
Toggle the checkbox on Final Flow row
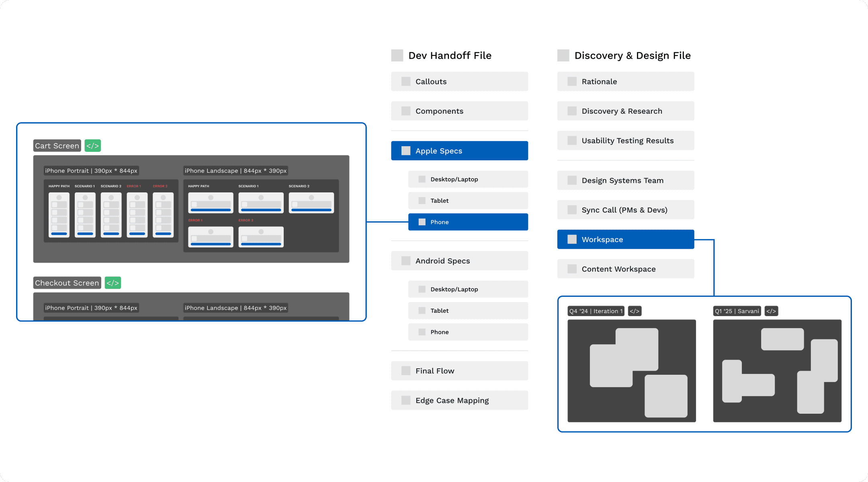pyautogui.click(x=406, y=371)
